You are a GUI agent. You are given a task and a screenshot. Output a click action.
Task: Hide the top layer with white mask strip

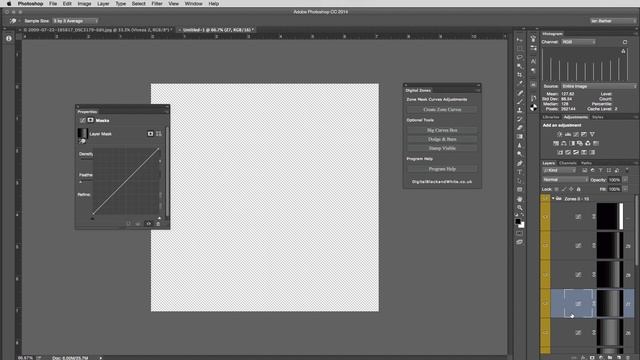point(545,216)
